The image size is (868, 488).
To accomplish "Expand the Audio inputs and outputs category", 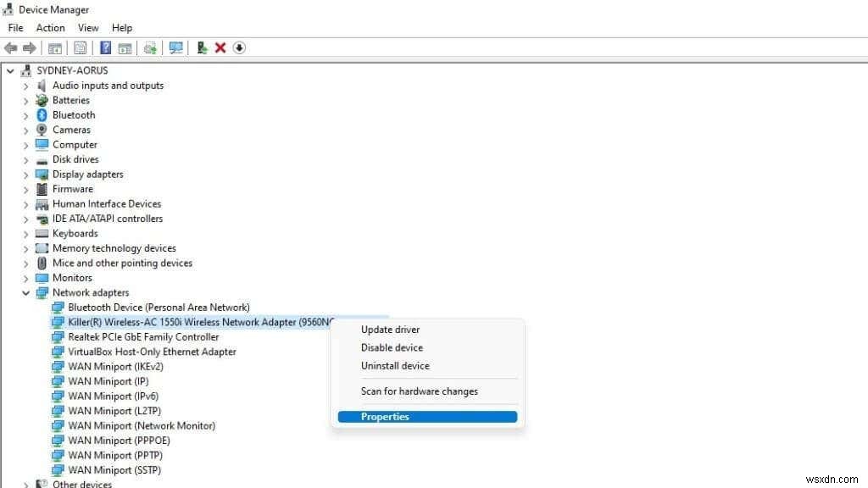I will pyautogui.click(x=26, y=85).
